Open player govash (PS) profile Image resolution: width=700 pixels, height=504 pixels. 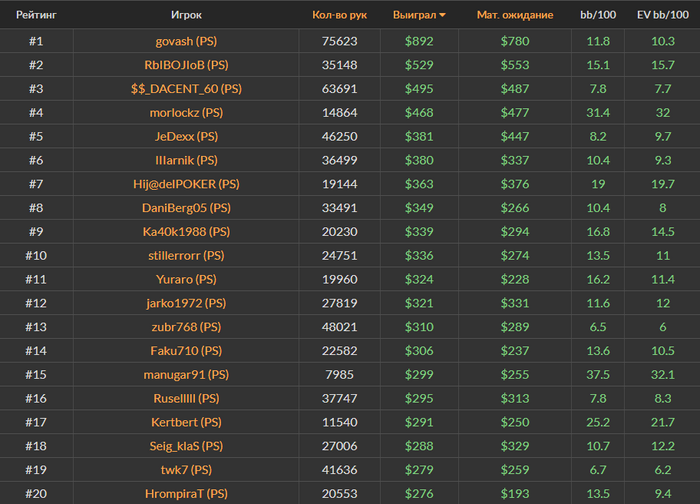[186, 41]
